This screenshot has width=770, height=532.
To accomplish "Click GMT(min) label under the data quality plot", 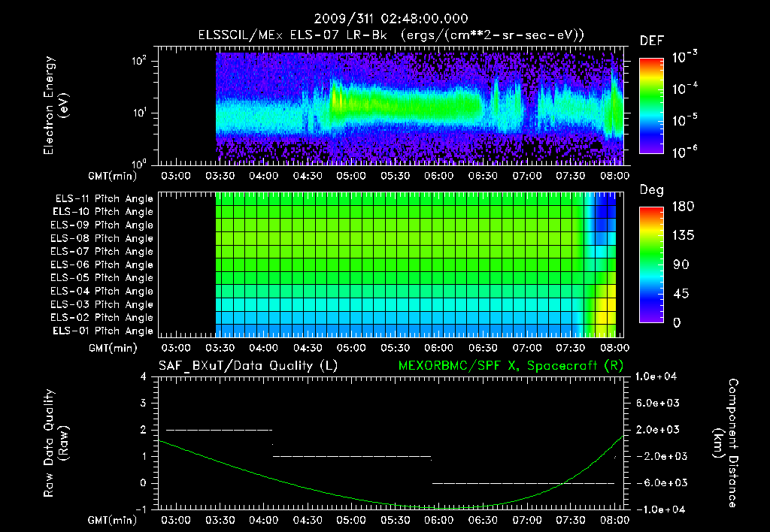I will tap(113, 520).
